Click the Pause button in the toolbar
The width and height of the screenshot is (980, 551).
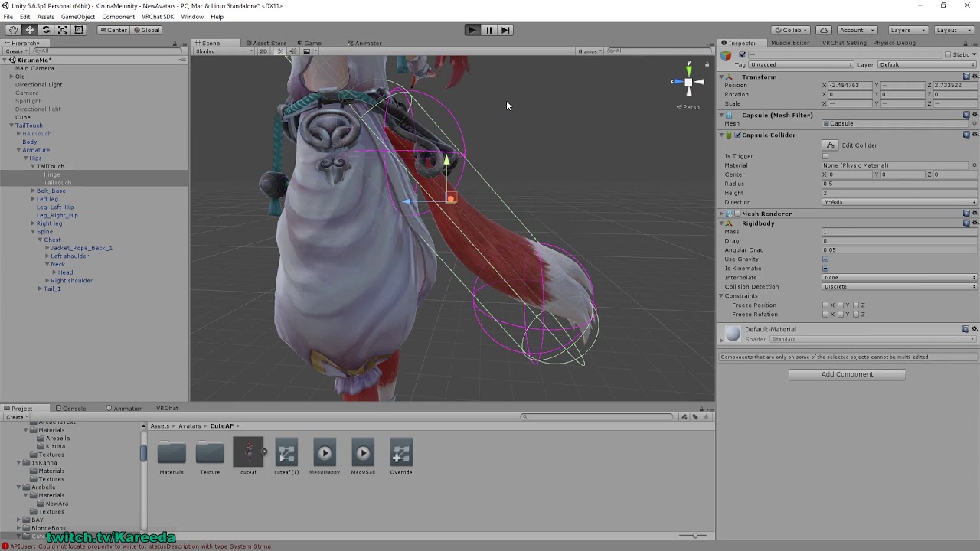[x=488, y=30]
